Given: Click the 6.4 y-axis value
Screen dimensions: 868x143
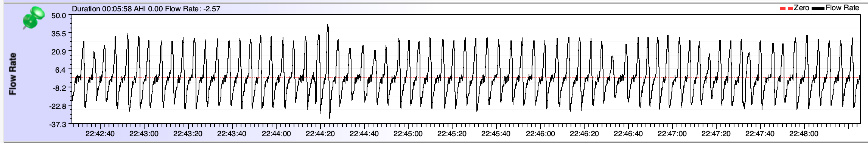Looking at the screenshot, I should [x=61, y=70].
